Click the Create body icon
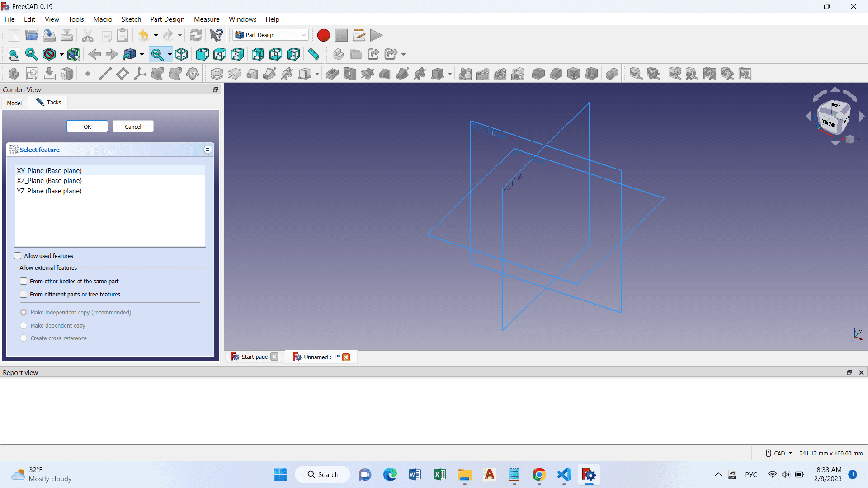Viewport: 868px width, 488px height. [x=14, y=74]
